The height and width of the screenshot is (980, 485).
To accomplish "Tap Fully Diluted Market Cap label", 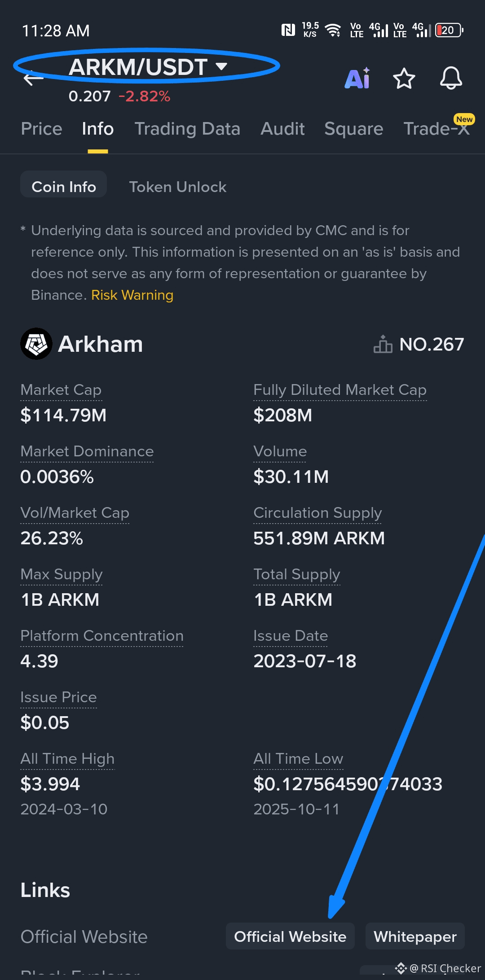I will click(339, 390).
